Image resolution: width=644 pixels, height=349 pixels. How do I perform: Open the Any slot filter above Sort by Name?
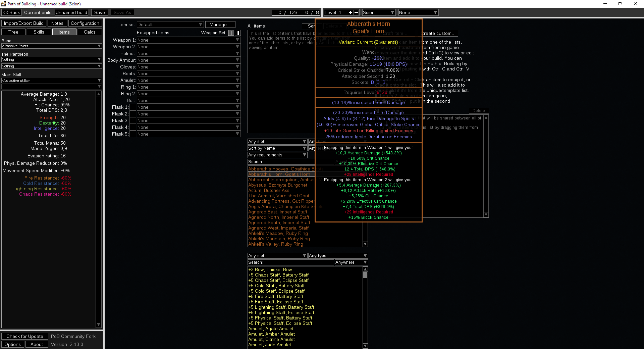[x=277, y=142]
